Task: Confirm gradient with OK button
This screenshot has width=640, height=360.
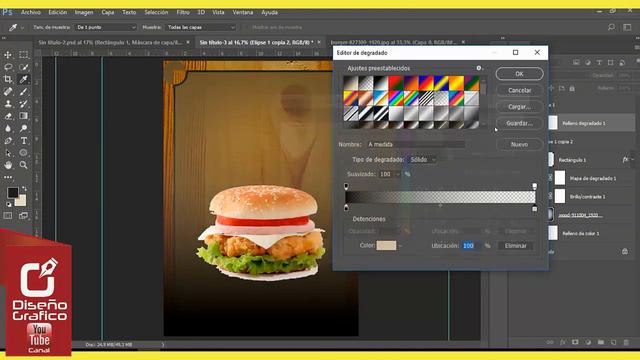Action: coord(519,74)
